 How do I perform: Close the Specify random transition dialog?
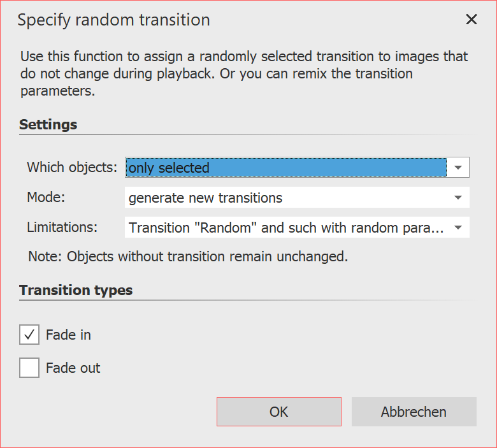click(472, 20)
